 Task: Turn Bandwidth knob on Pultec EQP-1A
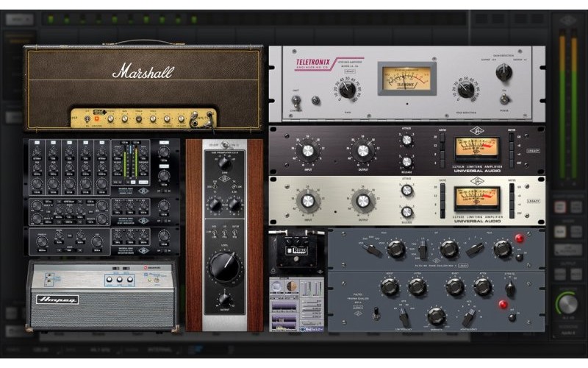(436, 316)
